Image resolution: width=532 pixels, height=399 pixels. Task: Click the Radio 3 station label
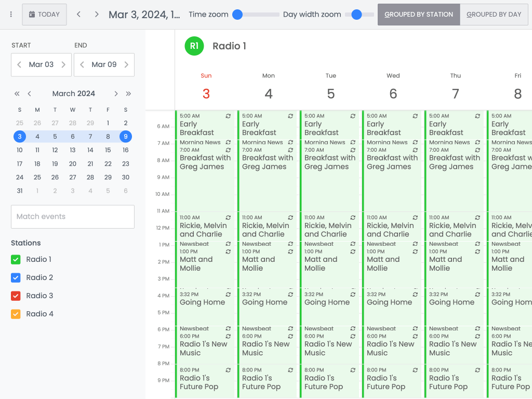pyautogui.click(x=39, y=296)
